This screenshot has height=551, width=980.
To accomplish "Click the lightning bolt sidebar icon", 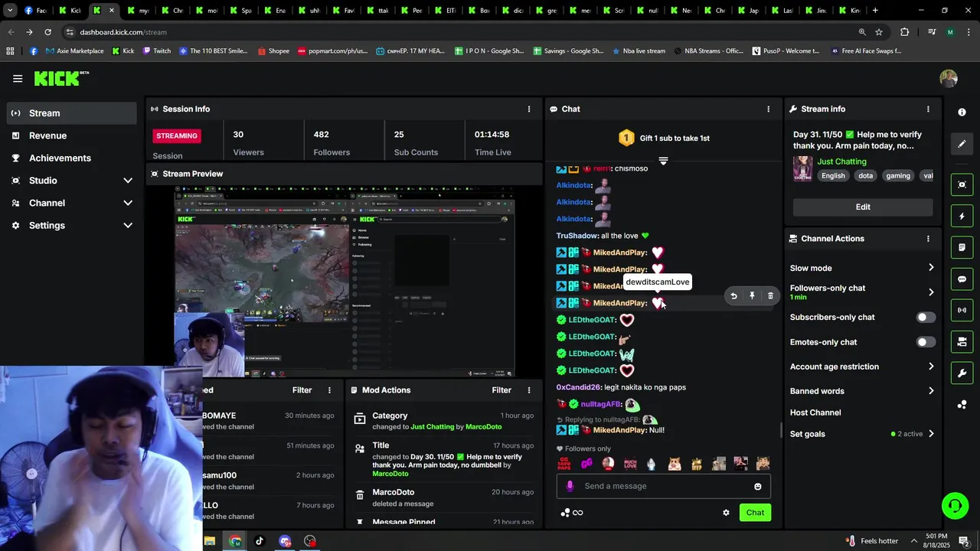I will 962,216.
